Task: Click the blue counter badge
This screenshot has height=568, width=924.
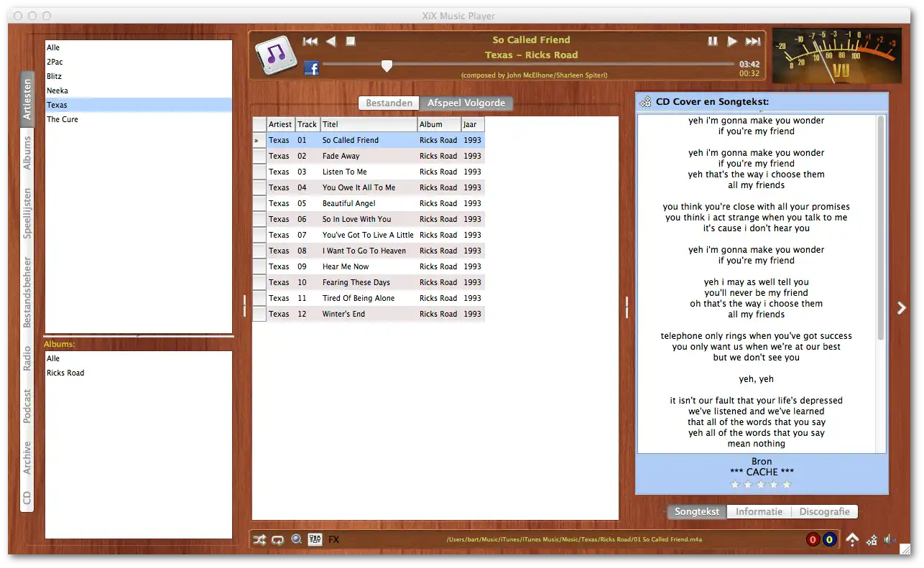Action: [829, 540]
